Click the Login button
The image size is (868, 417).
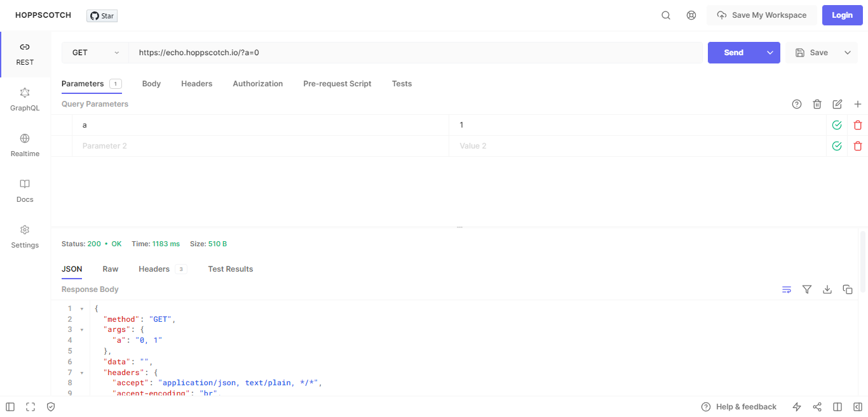point(843,15)
